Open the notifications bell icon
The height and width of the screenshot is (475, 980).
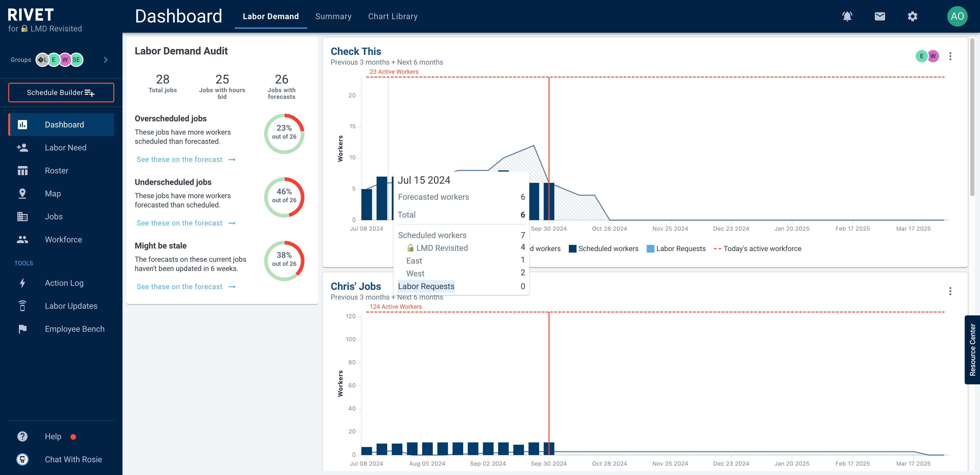[x=847, y=16]
